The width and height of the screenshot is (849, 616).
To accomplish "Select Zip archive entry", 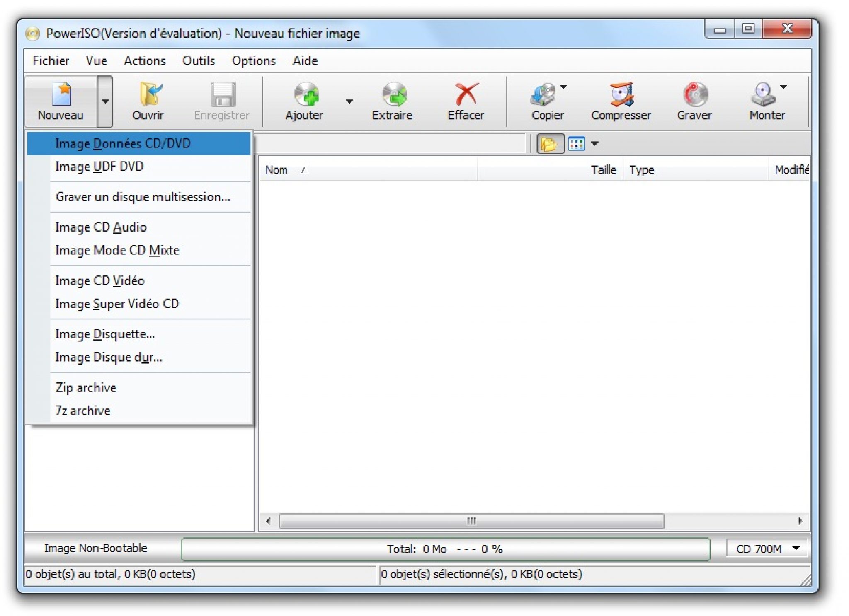I will click(x=139, y=388).
